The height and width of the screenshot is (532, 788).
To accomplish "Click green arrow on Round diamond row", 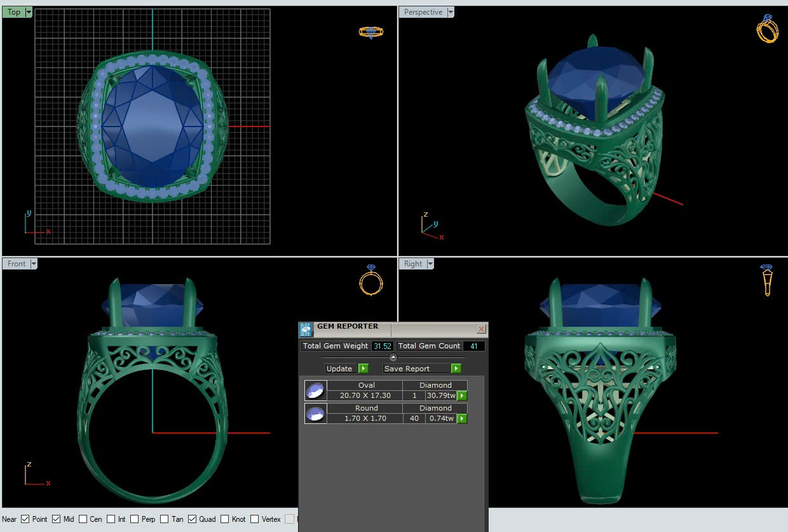I will click(x=462, y=418).
